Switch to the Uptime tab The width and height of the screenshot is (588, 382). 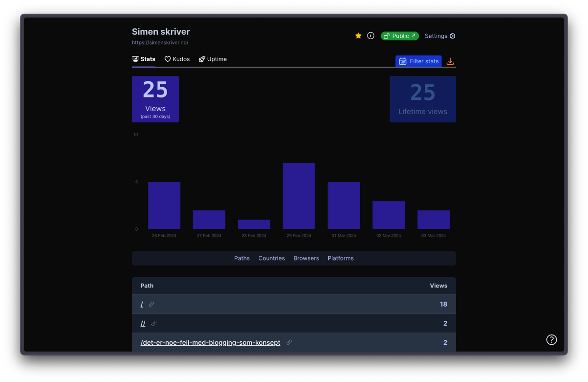[x=213, y=59]
